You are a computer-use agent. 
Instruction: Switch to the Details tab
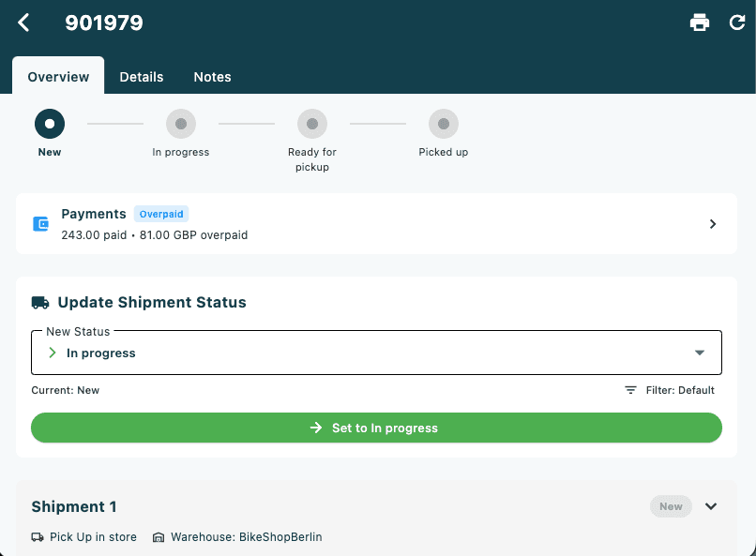(x=142, y=77)
